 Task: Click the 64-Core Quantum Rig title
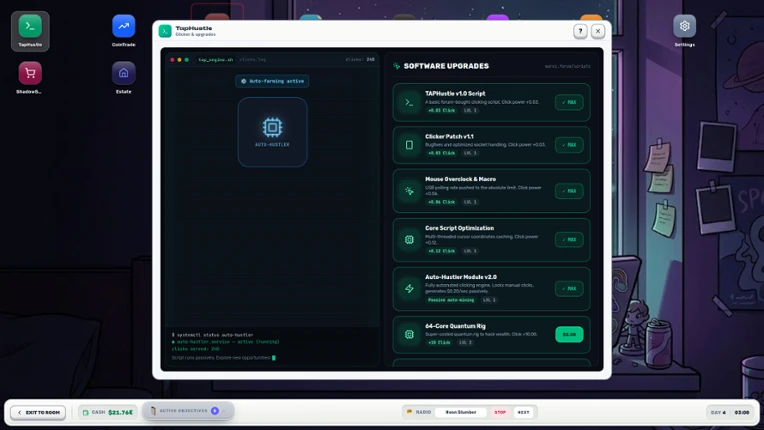coord(455,326)
